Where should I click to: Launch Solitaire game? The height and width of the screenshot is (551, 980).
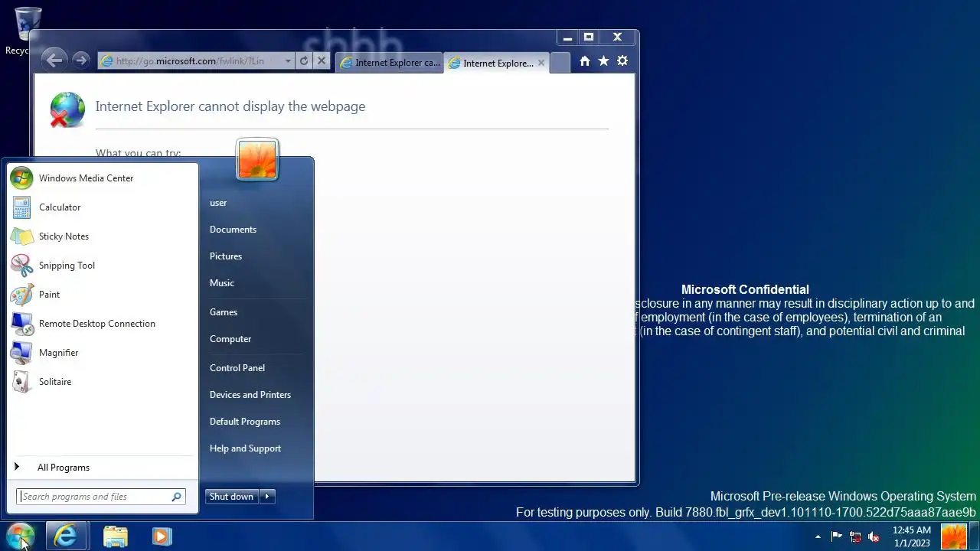point(102,382)
